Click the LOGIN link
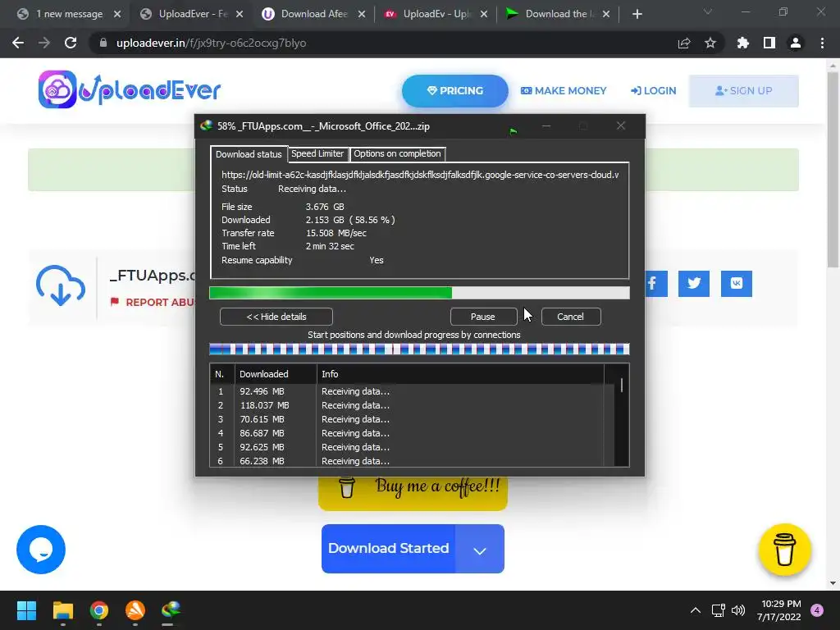The width and height of the screenshot is (840, 630). coord(653,90)
